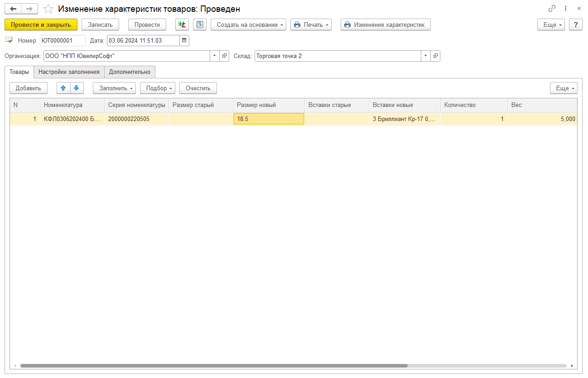Viewport: 588px width, 378px height.
Task: Select the weight cell 5,000
Action: point(542,119)
